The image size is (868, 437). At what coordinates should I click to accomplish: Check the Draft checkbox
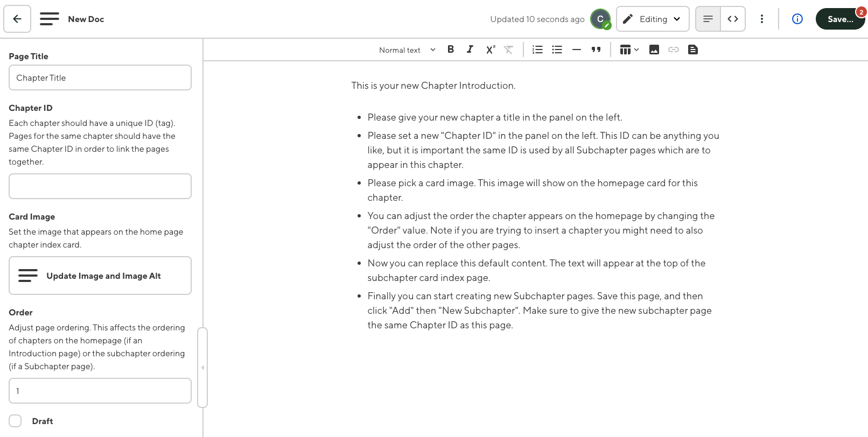[15, 421]
